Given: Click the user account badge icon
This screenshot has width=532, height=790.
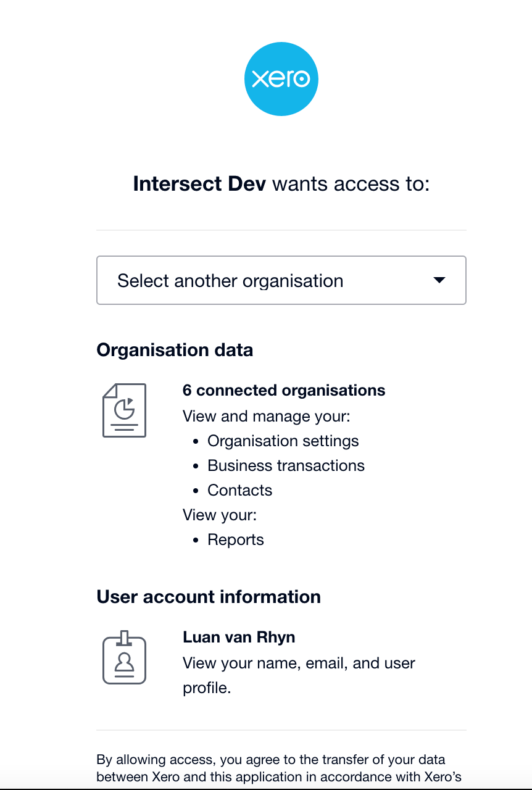Looking at the screenshot, I should click(x=124, y=657).
